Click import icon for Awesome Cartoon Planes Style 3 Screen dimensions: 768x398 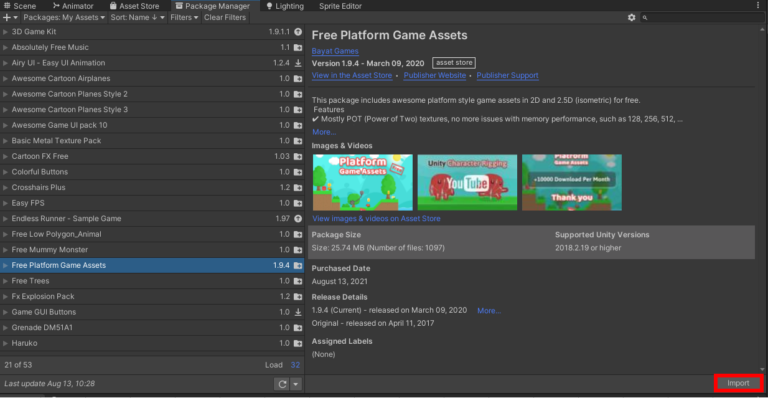(x=298, y=110)
